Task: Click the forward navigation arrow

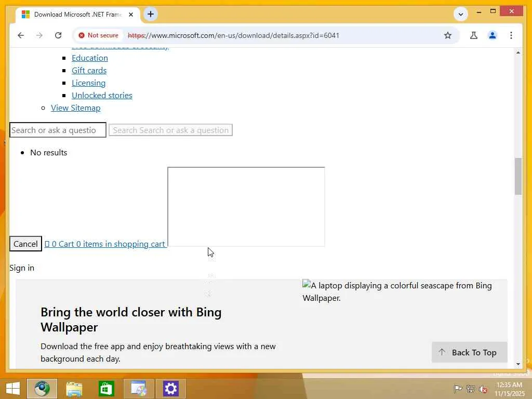Action: pyautogui.click(x=39, y=35)
